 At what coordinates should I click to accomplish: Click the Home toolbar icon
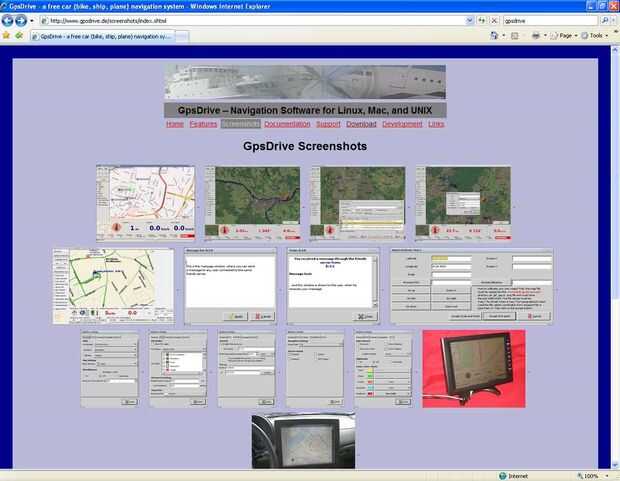click(494, 36)
